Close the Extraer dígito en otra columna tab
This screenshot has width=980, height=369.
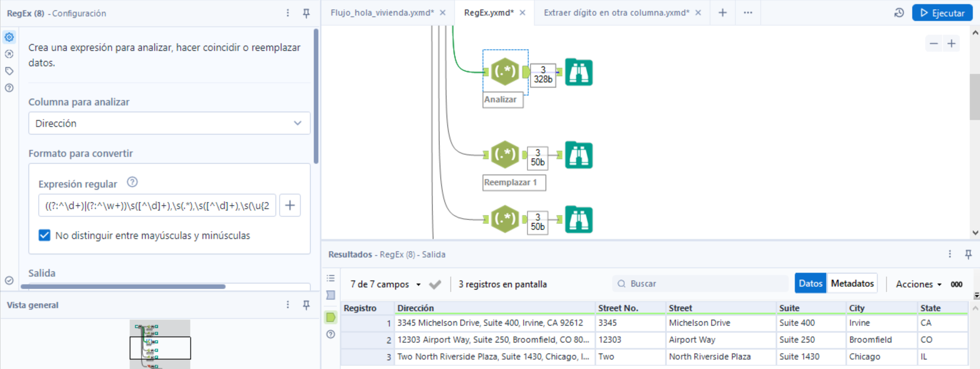coord(698,13)
